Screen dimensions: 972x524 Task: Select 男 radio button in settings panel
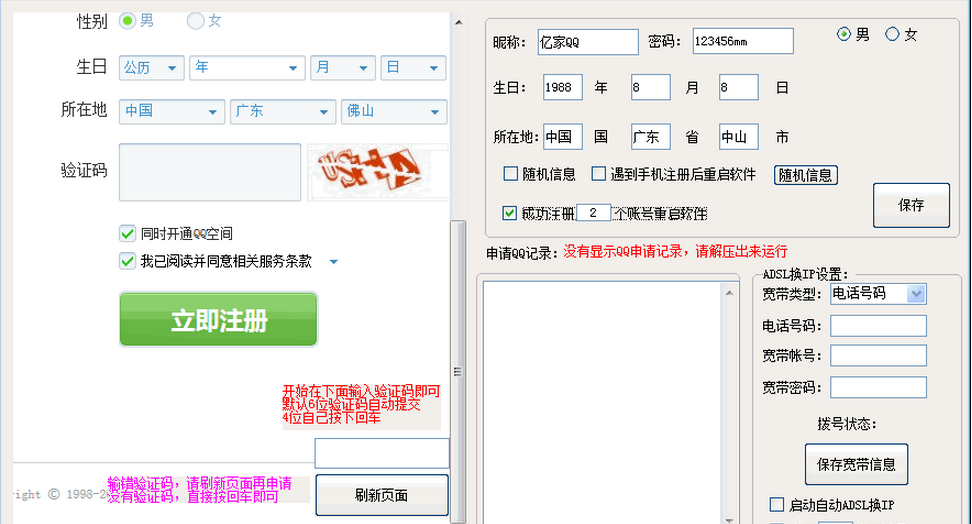click(844, 34)
